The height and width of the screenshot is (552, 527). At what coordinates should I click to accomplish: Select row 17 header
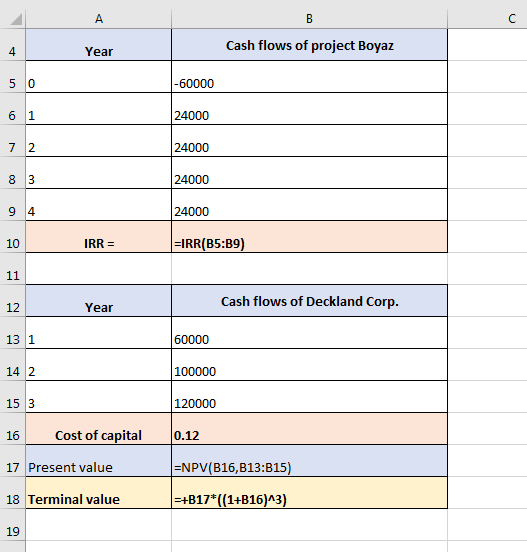tap(13, 461)
